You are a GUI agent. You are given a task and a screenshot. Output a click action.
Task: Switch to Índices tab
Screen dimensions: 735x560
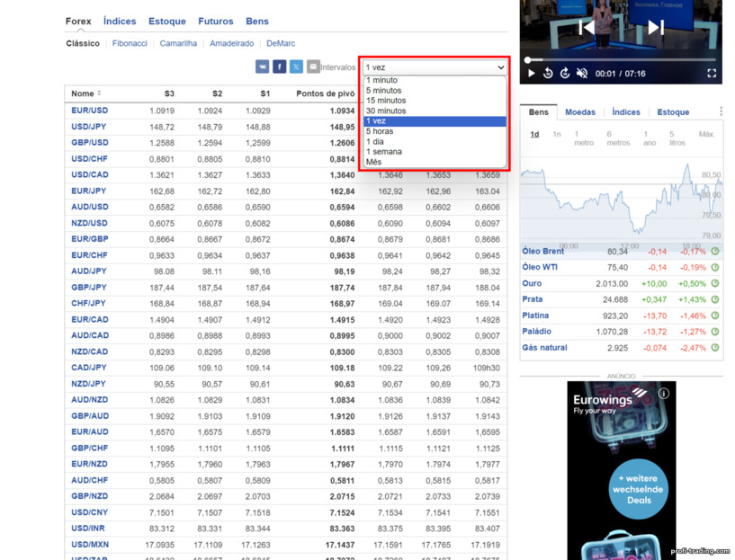point(120,21)
